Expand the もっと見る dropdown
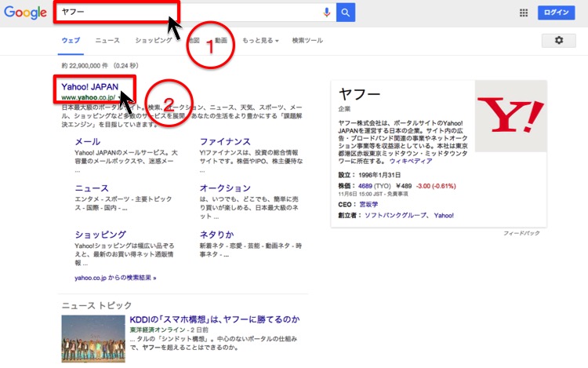 (x=260, y=40)
